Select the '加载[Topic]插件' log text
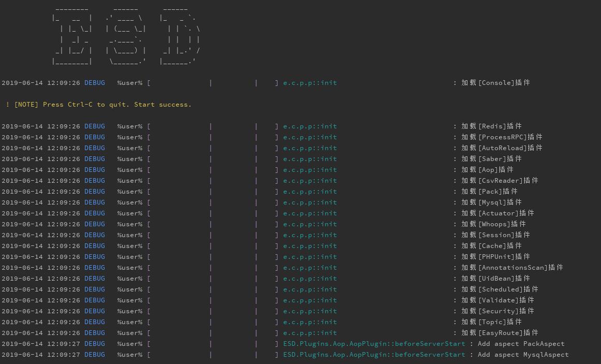 pyautogui.click(x=491, y=322)
